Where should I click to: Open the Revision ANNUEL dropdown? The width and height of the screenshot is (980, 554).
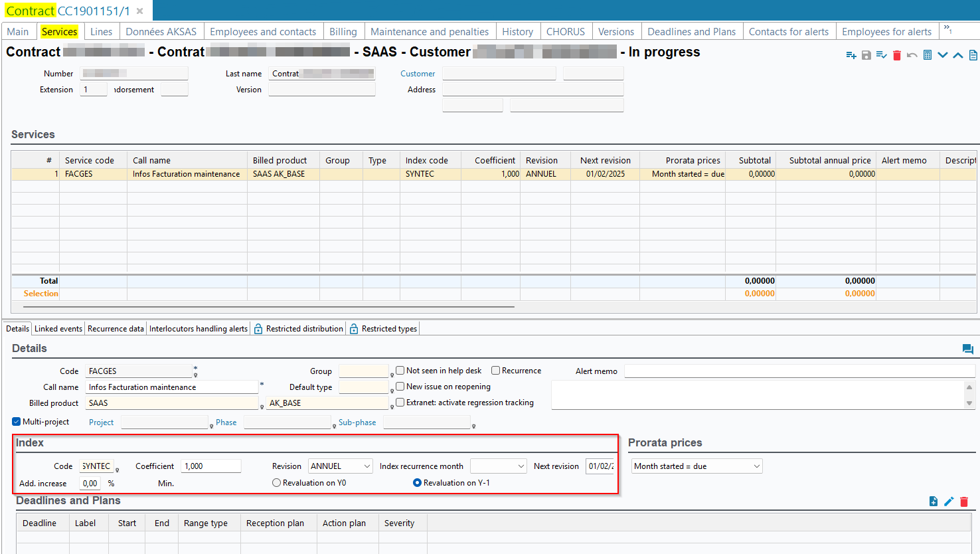pyautogui.click(x=341, y=466)
